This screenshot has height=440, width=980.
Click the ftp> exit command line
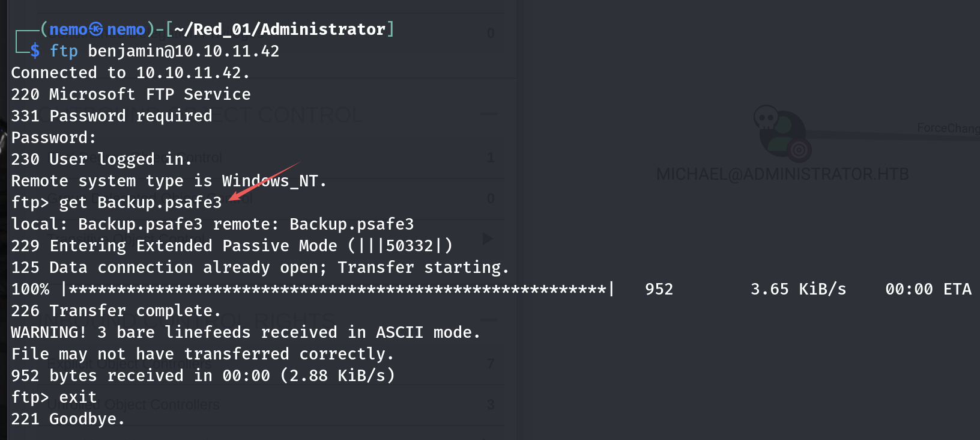(54, 397)
